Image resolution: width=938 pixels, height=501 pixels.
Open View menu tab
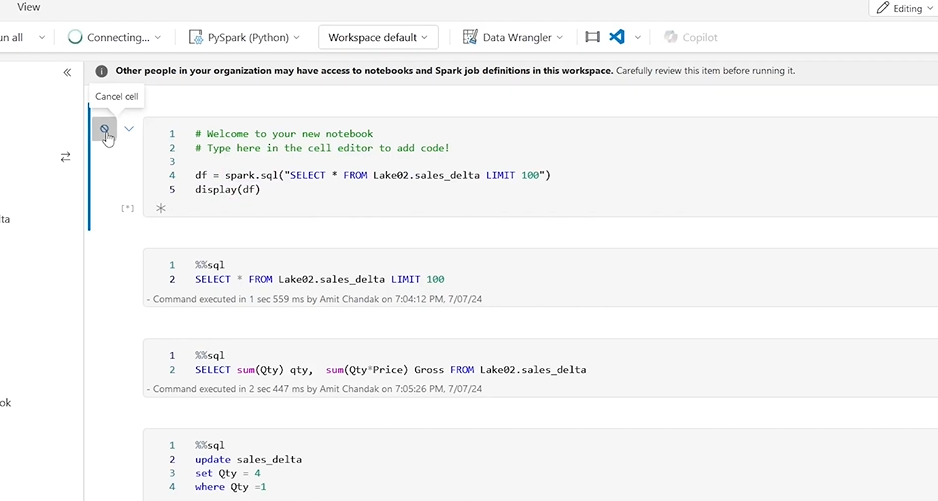pyautogui.click(x=29, y=7)
